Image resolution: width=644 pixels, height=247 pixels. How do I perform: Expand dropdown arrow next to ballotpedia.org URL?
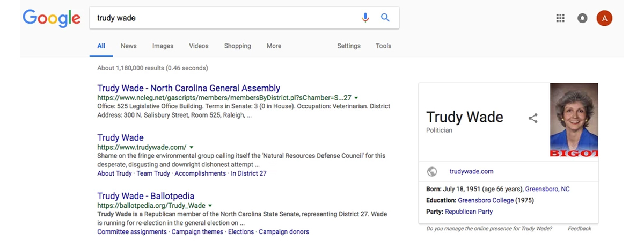[x=210, y=206]
